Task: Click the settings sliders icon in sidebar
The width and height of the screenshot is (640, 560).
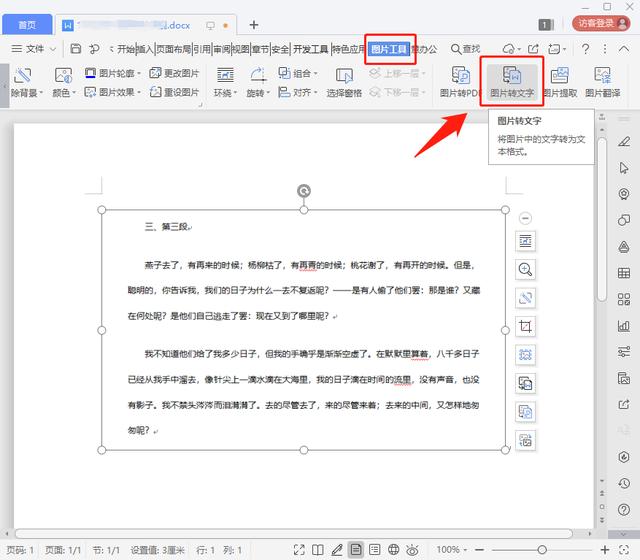Action: (x=624, y=351)
